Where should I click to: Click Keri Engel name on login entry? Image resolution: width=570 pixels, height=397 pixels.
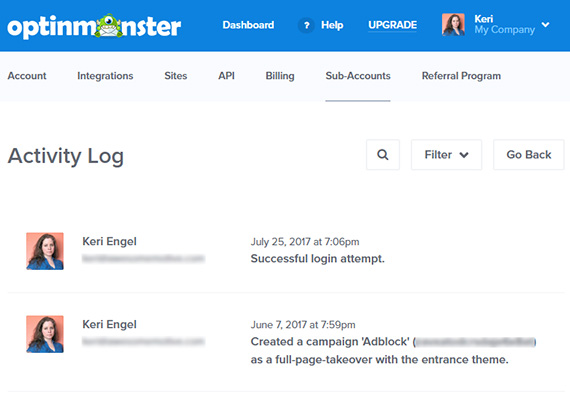(109, 241)
